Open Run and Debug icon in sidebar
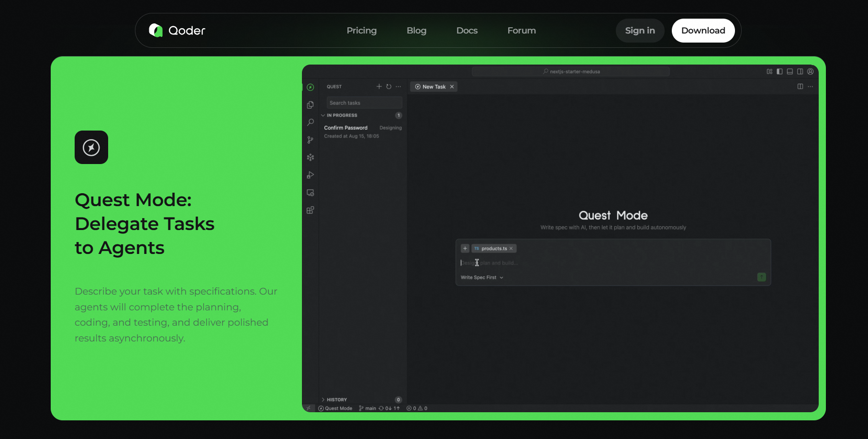This screenshot has width=868, height=439. 311,175
